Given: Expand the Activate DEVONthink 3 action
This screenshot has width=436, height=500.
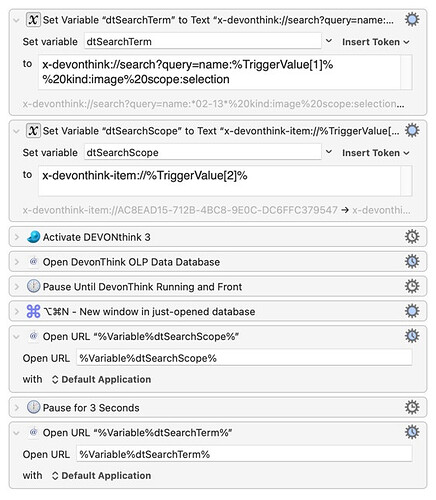Looking at the screenshot, I should pos(16,237).
